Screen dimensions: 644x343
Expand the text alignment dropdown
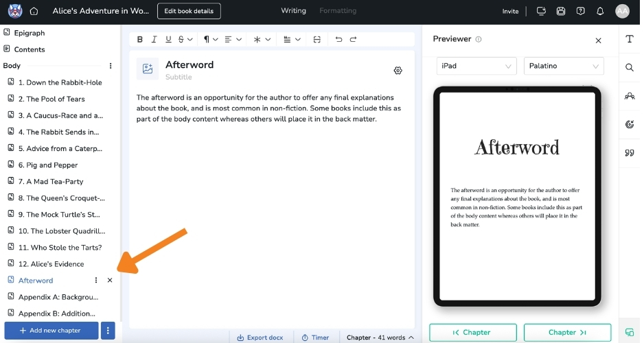pos(233,40)
